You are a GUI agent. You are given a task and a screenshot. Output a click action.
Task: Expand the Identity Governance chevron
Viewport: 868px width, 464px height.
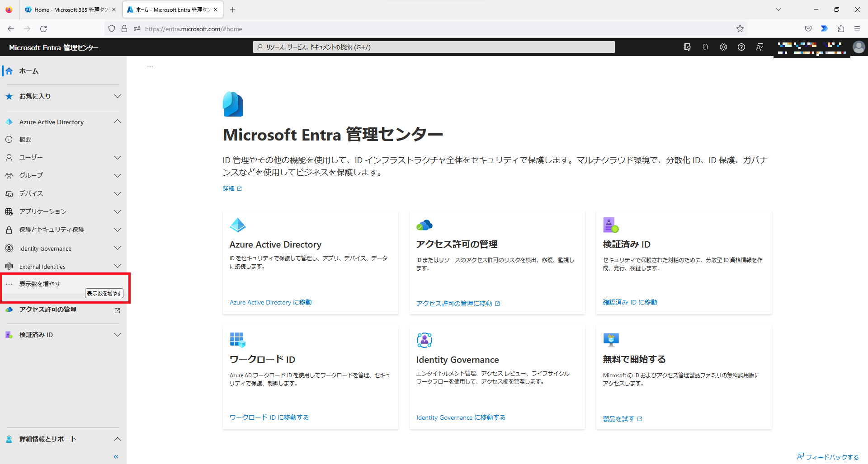tap(118, 248)
